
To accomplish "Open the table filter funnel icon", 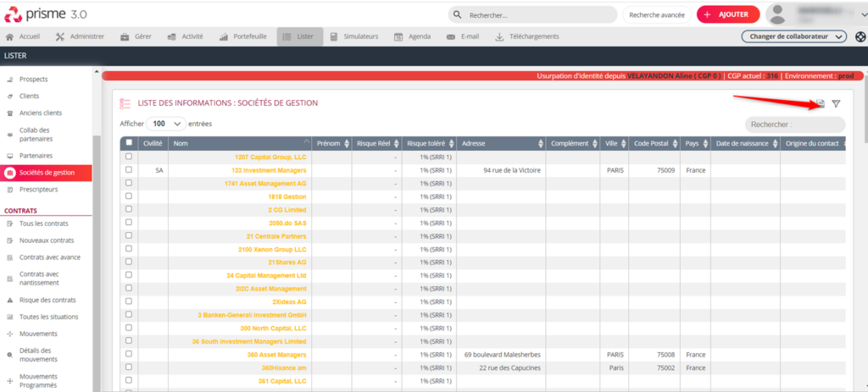I will 836,104.
